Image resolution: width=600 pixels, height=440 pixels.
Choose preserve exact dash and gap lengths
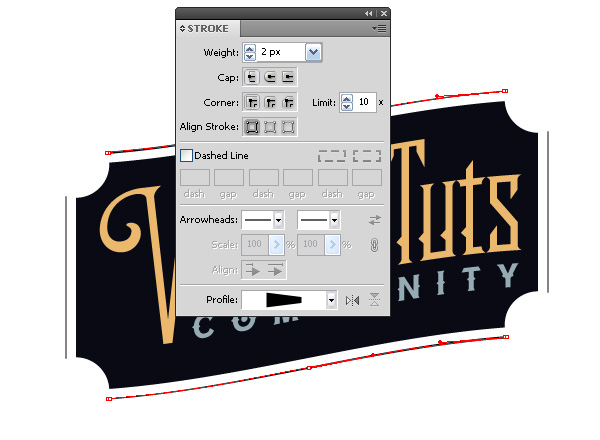point(332,156)
